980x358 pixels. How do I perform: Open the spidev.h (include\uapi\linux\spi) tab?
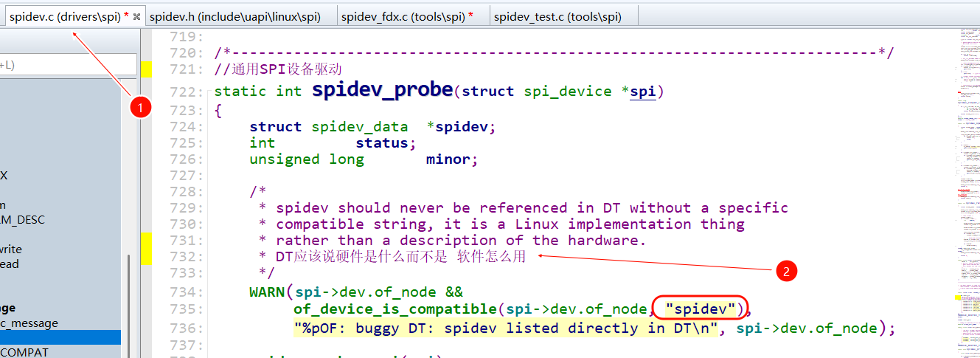click(235, 16)
